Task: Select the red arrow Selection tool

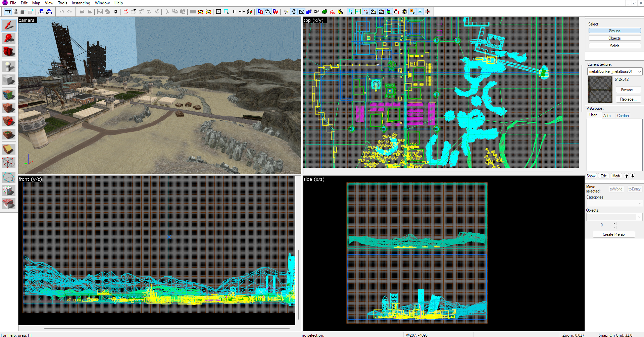Action: coord(9,25)
